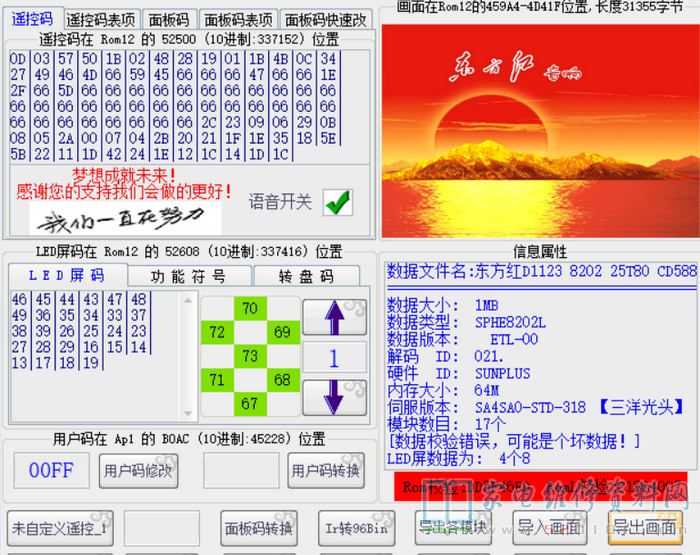Click the 导入画面 button
The image size is (700, 555).
550,528
